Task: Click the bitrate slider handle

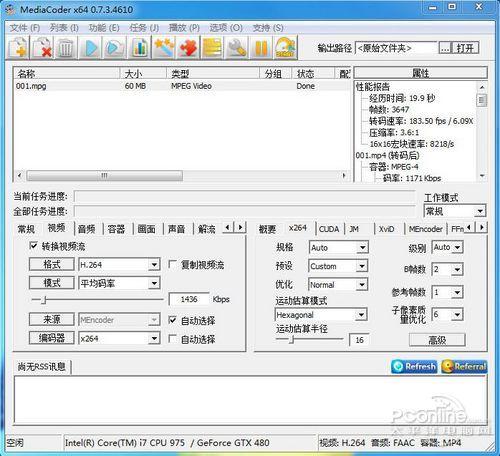Action: pyautogui.click(x=44, y=300)
